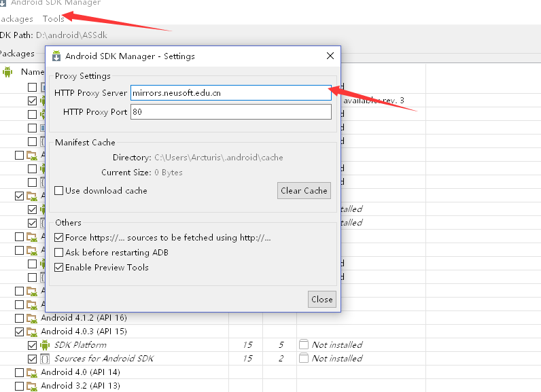
Task: Uncheck the Android 4.0.3 (API 15) package box
Action: (19, 332)
